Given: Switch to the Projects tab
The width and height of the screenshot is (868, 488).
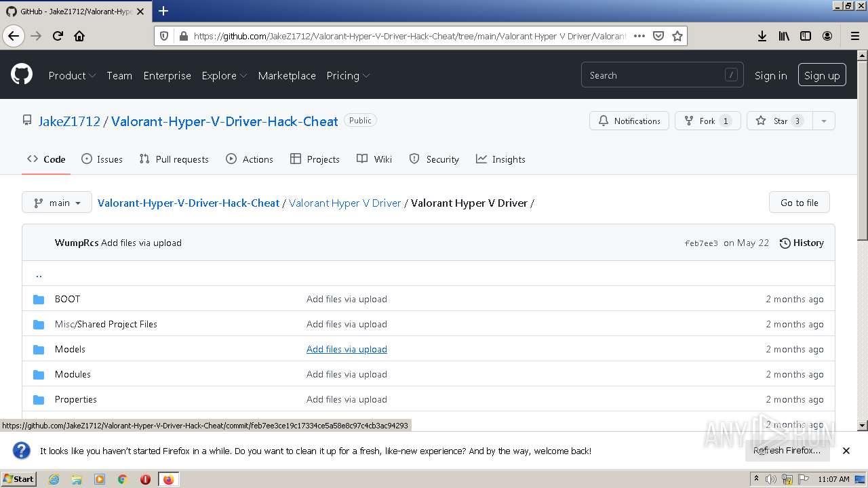Looking at the screenshot, I should (315, 159).
